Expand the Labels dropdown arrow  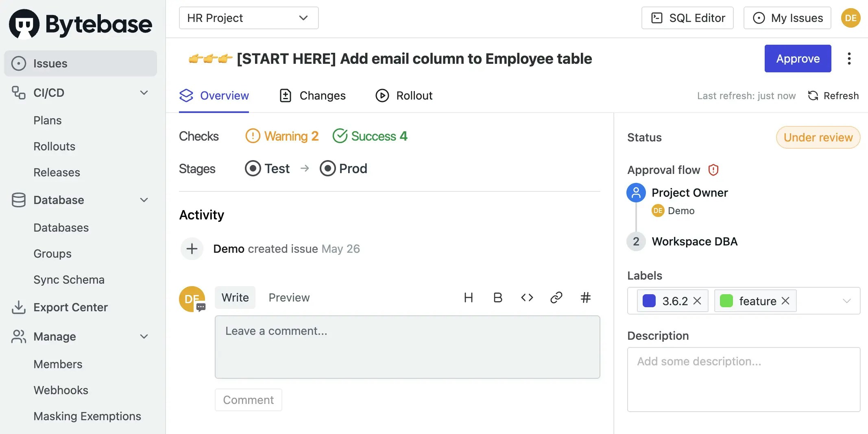tap(846, 301)
